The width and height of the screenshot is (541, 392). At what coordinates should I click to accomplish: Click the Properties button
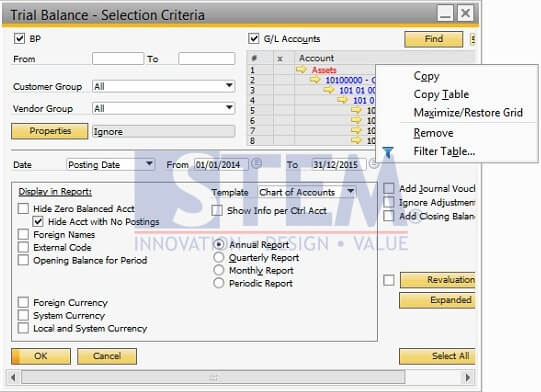(50, 131)
